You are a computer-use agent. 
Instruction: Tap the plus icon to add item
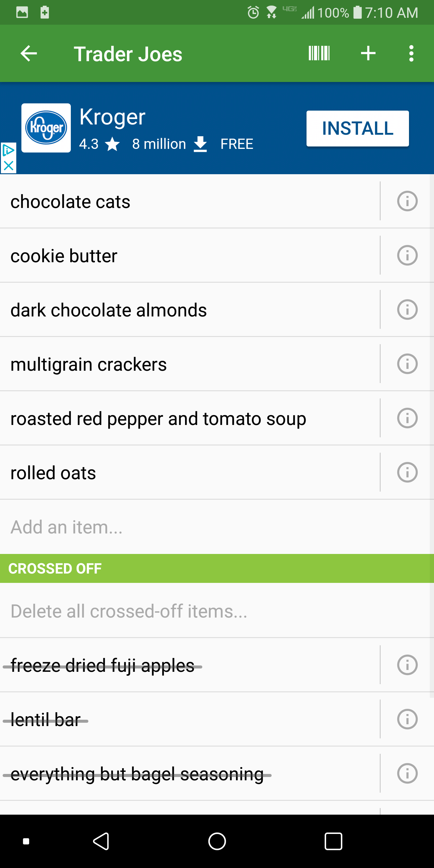coord(368,54)
